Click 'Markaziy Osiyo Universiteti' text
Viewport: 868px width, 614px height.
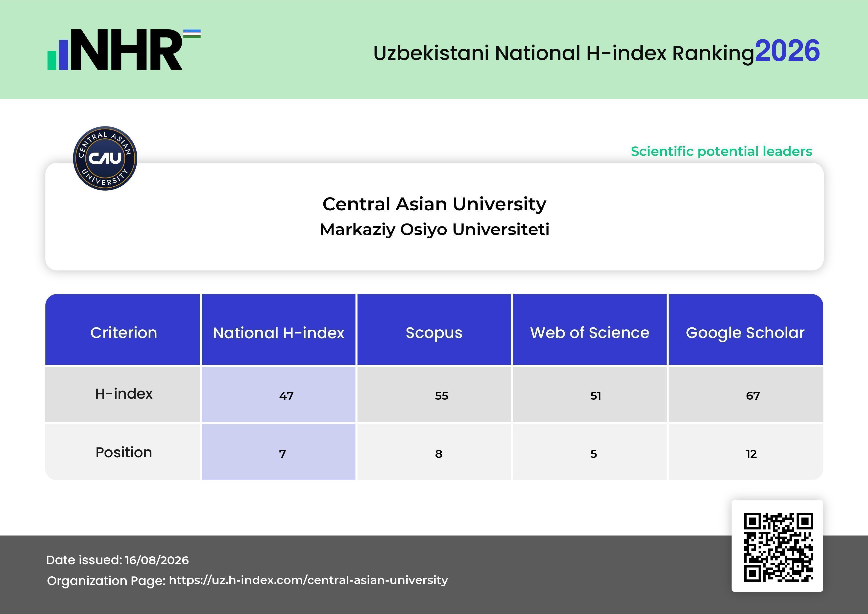[434, 229]
